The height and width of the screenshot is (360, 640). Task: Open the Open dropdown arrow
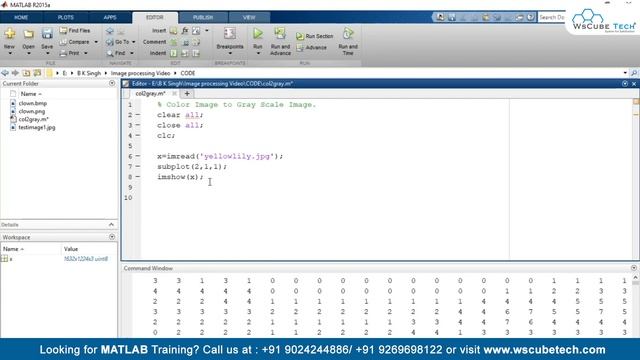pos(29,53)
